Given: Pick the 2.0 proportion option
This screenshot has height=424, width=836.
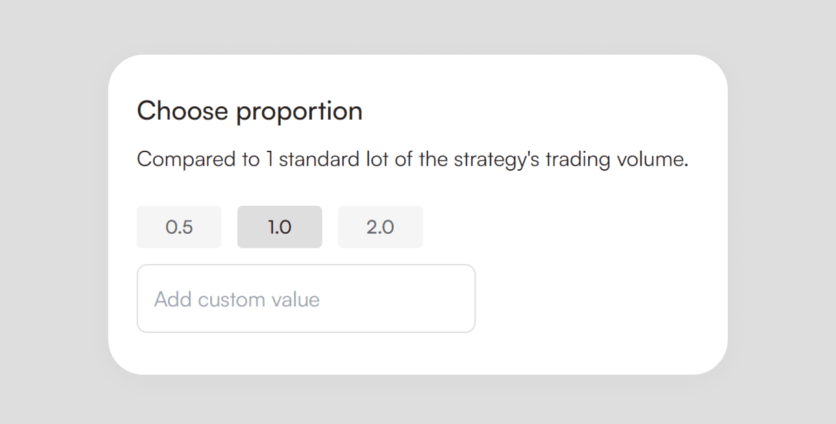Looking at the screenshot, I should 380,227.
